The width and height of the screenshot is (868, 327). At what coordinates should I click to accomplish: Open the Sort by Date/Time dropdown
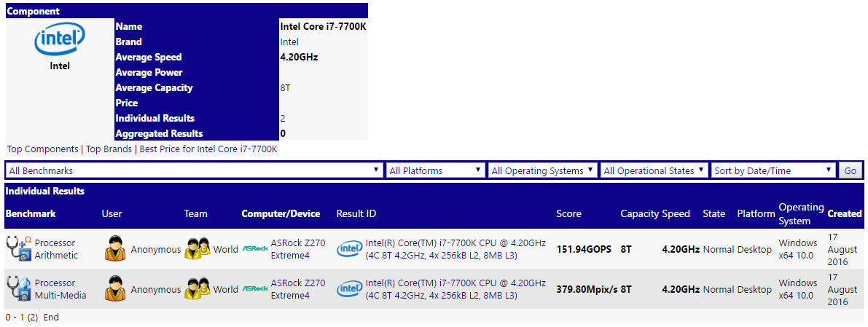773,170
